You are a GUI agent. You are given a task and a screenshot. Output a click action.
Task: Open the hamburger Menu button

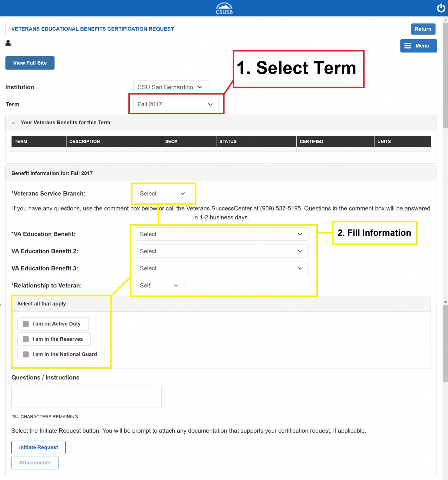pyautogui.click(x=418, y=46)
